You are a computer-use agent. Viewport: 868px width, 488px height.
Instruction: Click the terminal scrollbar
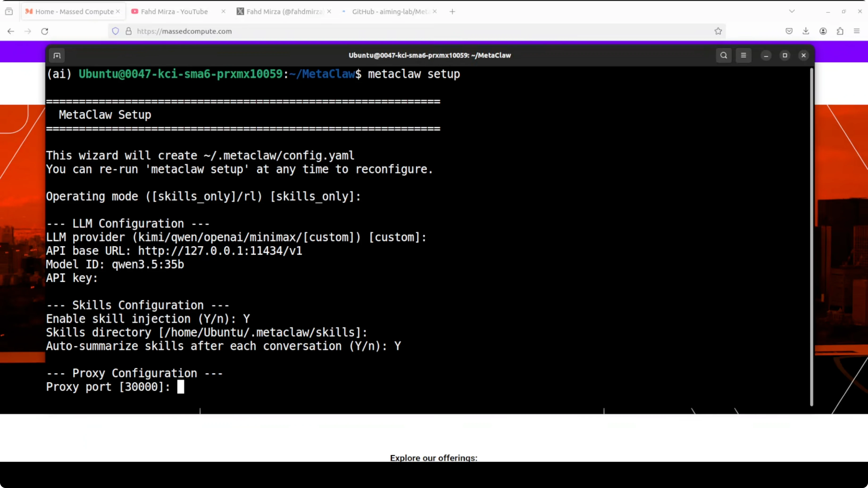coord(811,236)
